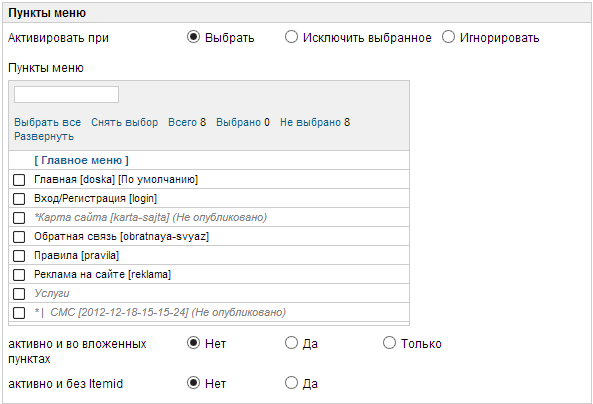The height and width of the screenshot is (404, 593).
Task: Click 'Выбрать все' link
Action: 48,122
